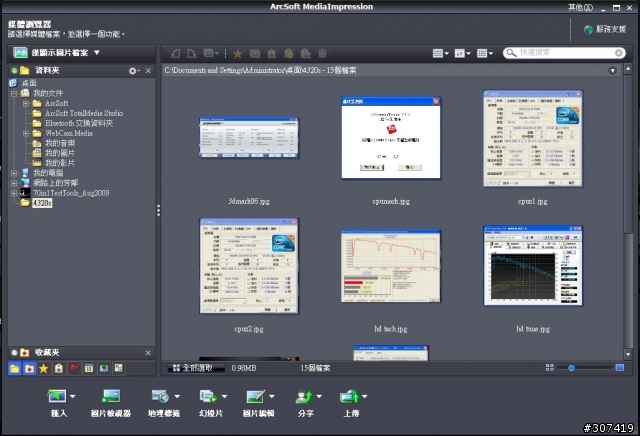This screenshot has width=640, height=436.
Task: Close the 資料夾 panel
Action: [x=148, y=71]
